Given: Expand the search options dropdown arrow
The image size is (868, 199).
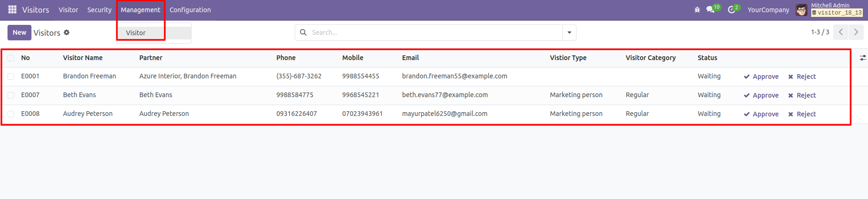Looking at the screenshot, I should coord(569,32).
